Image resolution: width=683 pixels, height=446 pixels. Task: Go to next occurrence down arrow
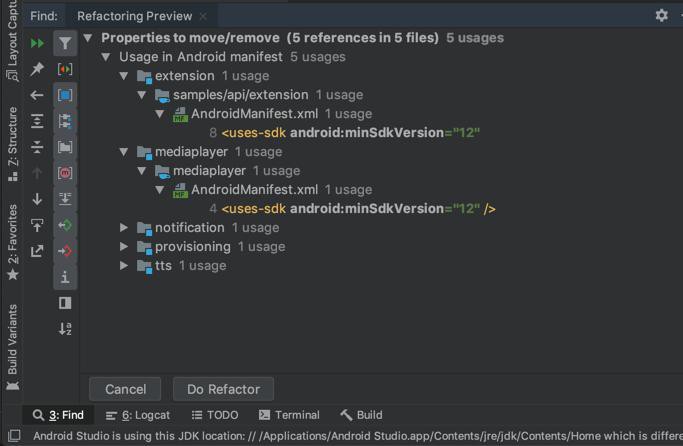point(37,199)
